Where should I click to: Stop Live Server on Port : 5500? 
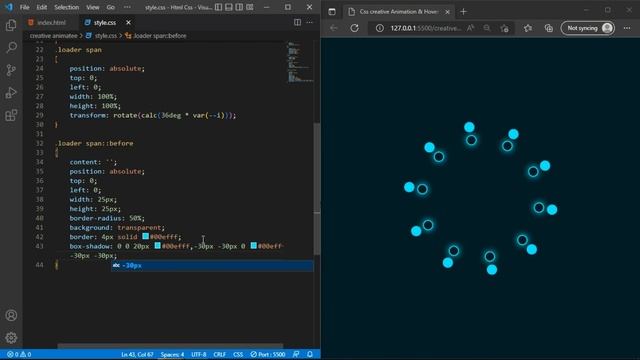click(x=268, y=354)
